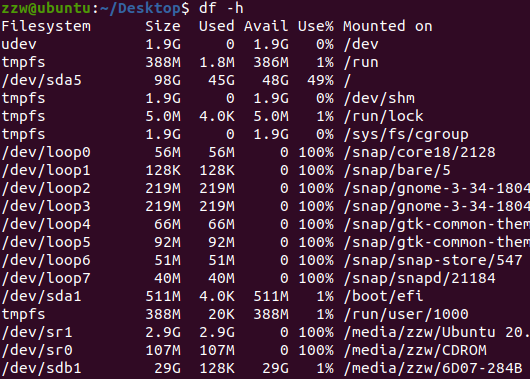Click the '/media/zzw/6D07-284B' mount point
The width and height of the screenshot is (530, 379).
433,369
